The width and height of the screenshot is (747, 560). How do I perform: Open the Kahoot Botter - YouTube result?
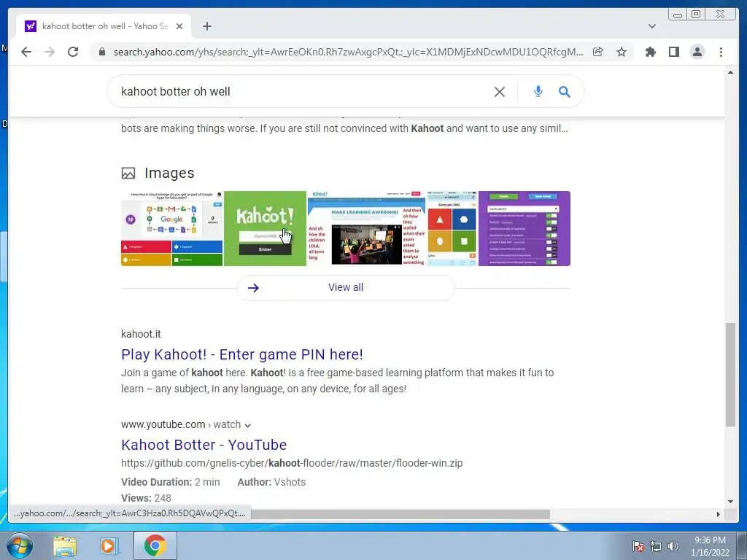(x=204, y=445)
